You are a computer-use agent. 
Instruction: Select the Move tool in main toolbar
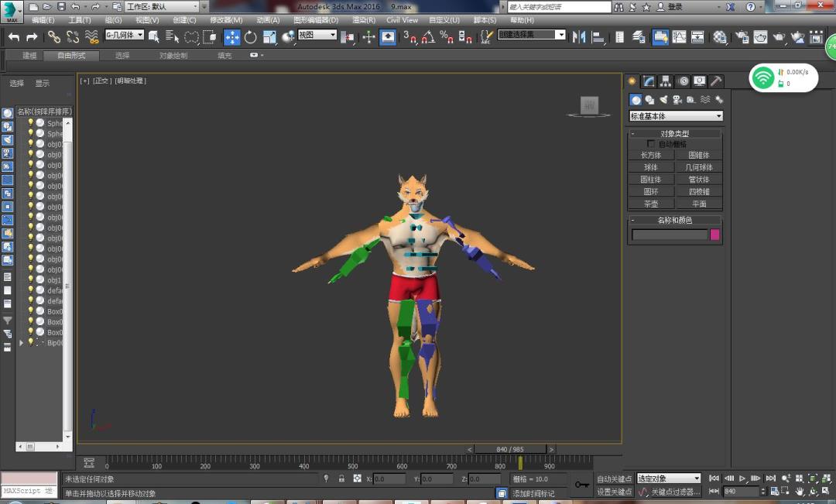click(x=232, y=37)
